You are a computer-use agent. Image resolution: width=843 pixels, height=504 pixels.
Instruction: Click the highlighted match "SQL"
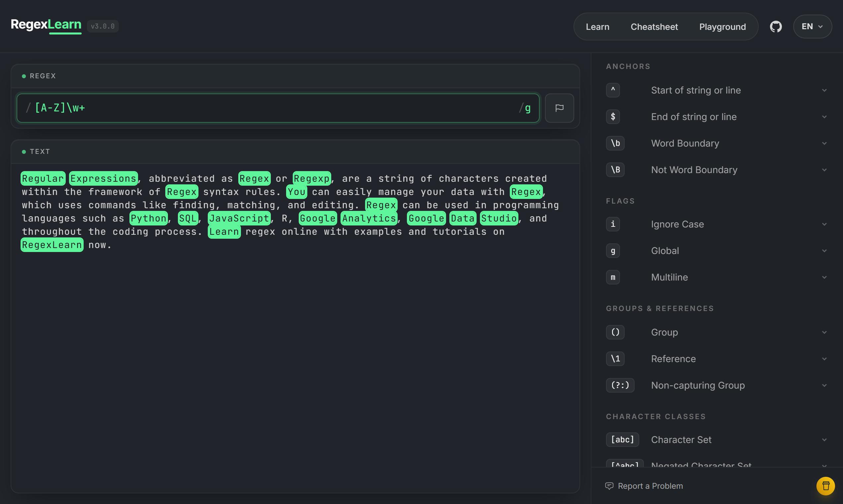tap(188, 218)
